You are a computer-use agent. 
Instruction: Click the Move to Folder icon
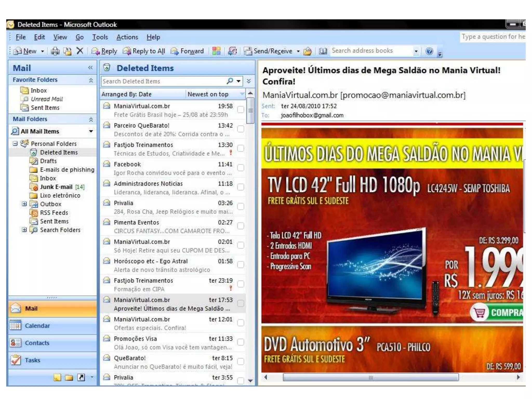point(68,51)
